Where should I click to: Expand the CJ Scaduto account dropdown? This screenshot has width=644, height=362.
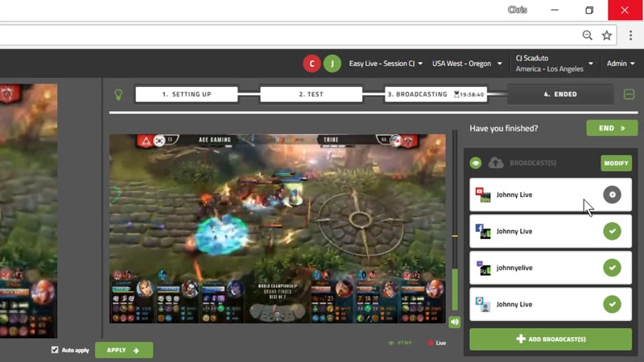tap(555, 64)
